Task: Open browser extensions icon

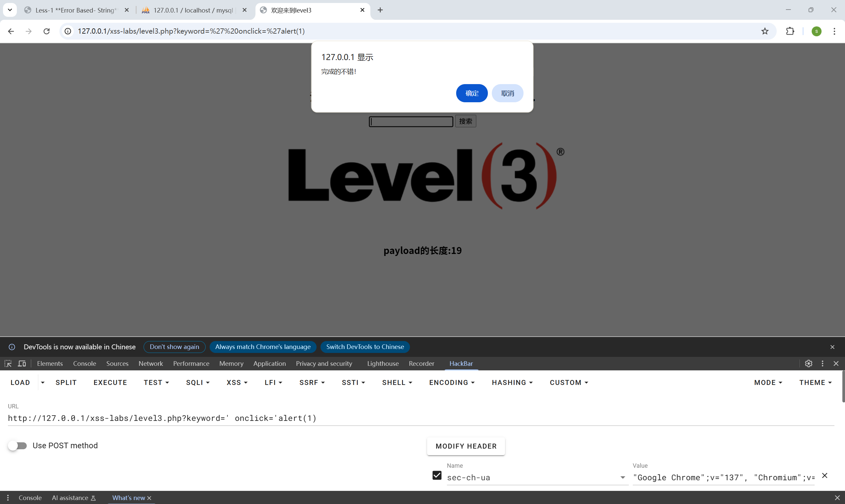Action: [790, 31]
